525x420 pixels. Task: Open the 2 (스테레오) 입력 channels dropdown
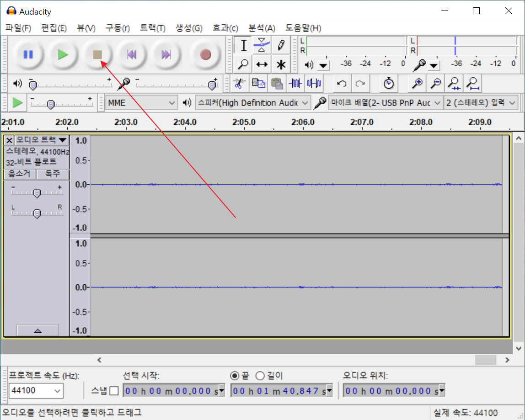[481, 103]
